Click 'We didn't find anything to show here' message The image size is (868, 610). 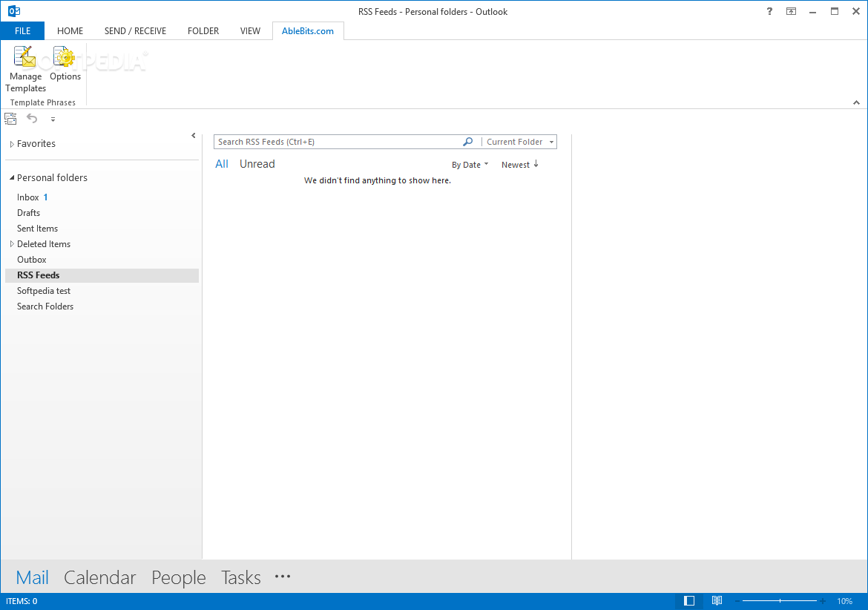pos(378,180)
